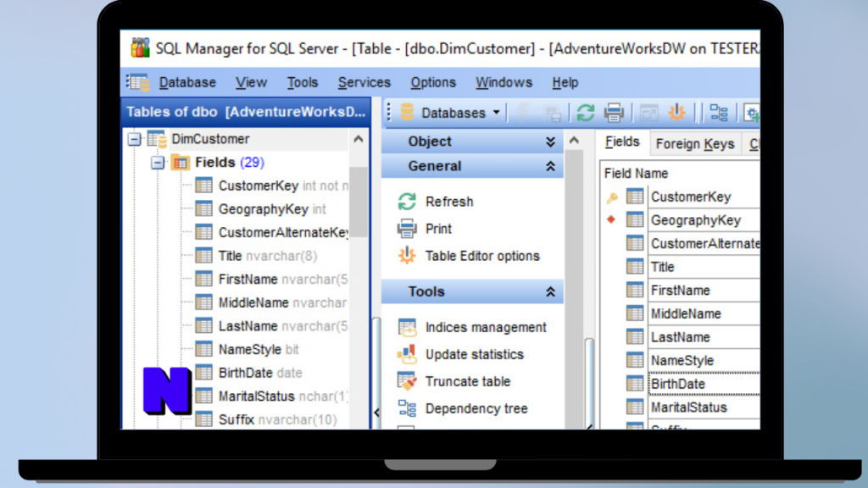Click the Print toolbar icon
The height and width of the screenshot is (488, 868).
tap(614, 113)
